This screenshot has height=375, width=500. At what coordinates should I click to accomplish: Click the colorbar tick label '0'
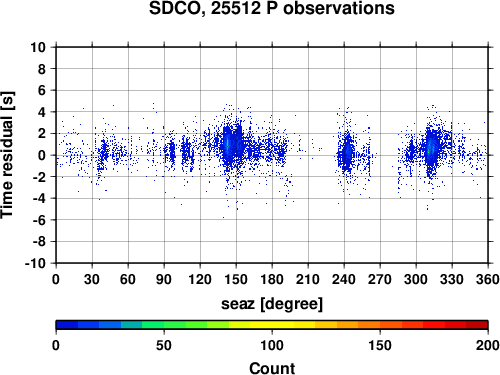(56, 345)
